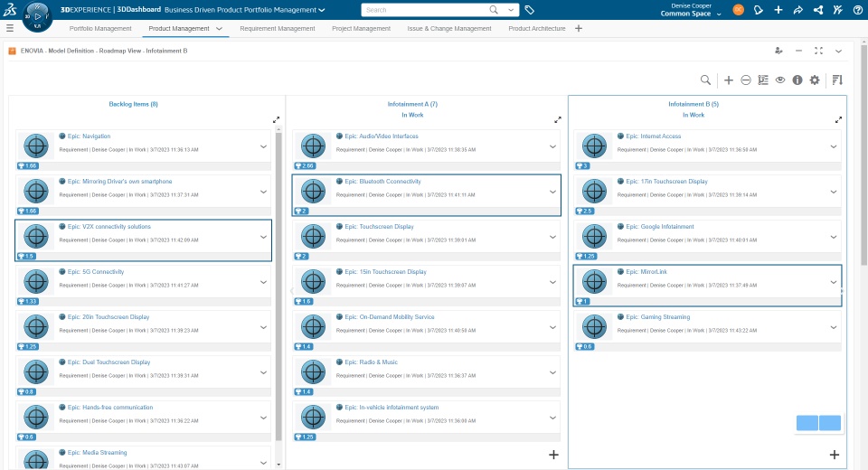Screen dimensions: 868x470
Task: Open the hamburger menu at top left
Action: coord(9,28)
